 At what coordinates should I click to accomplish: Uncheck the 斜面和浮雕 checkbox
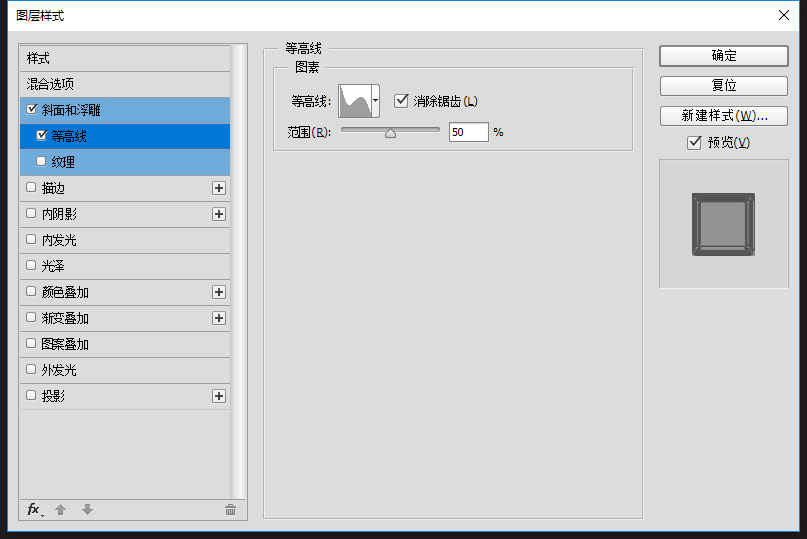click(31, 109)
